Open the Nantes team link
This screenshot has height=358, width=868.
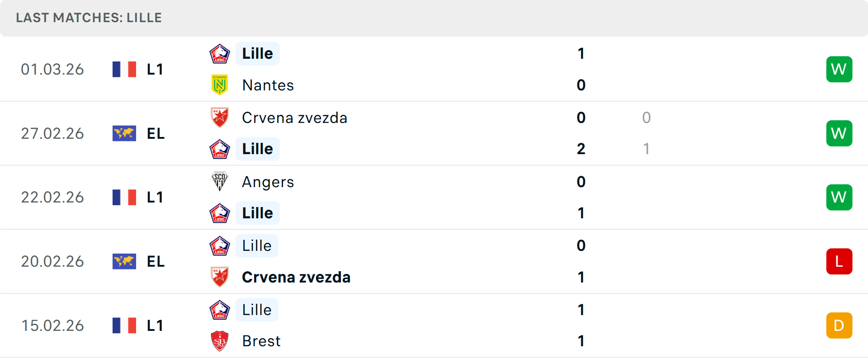click(x=268, y=85)
